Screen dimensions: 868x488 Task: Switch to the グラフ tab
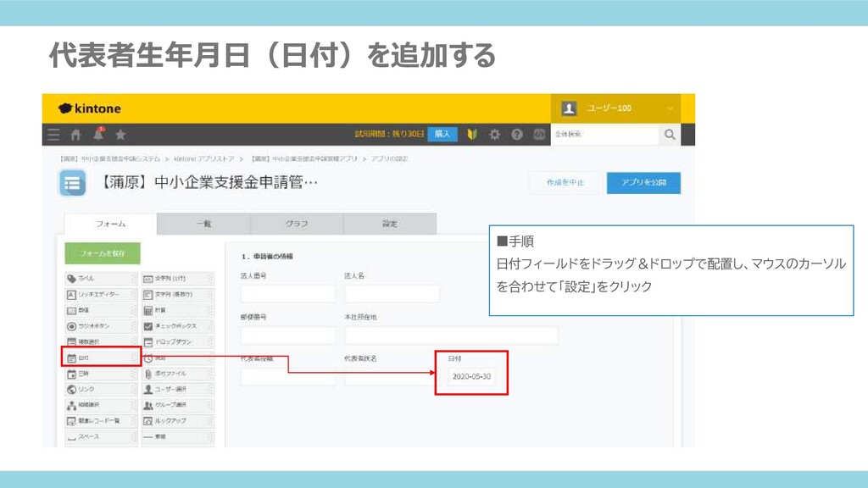(297, 224)
